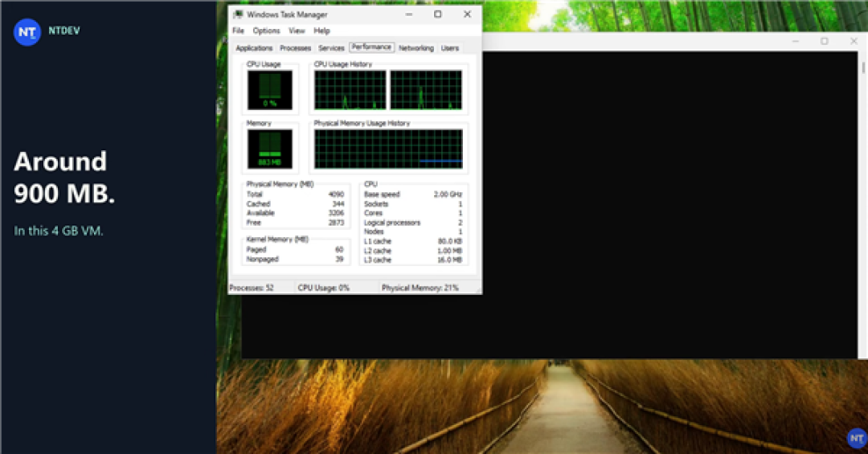Switch to the Applications tab
The height and width of the screenshot is (454, 868).
point(254,48)
